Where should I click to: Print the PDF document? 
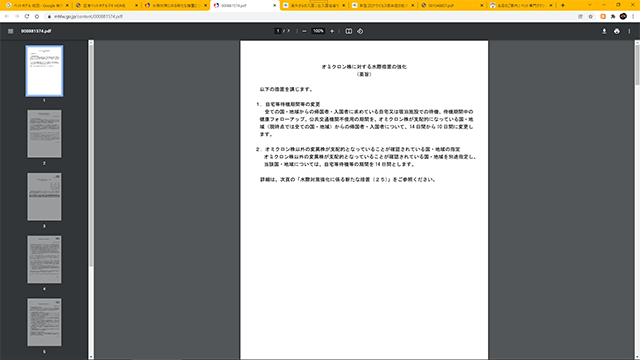[x=617, y=31]
